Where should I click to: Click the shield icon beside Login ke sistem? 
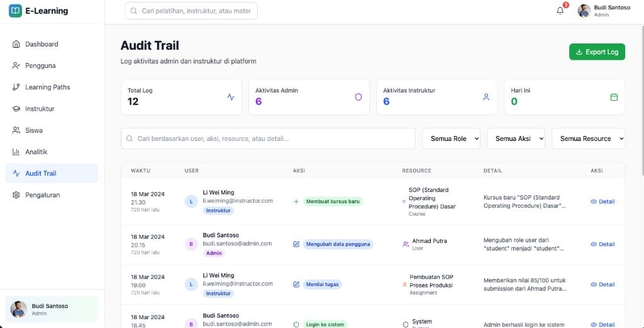pyautogui.click(x=296, y=325)
